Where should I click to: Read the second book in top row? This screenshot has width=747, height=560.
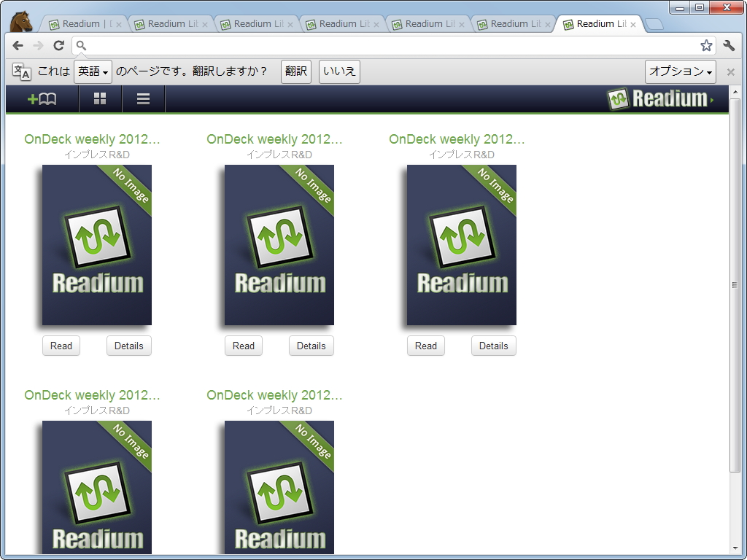pos(244,346)
